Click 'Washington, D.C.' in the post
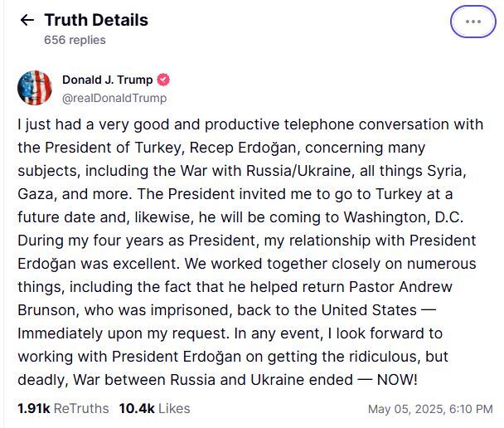Viewport: 504px width, 428px height. pyautogui.click(x=404, y=217)
